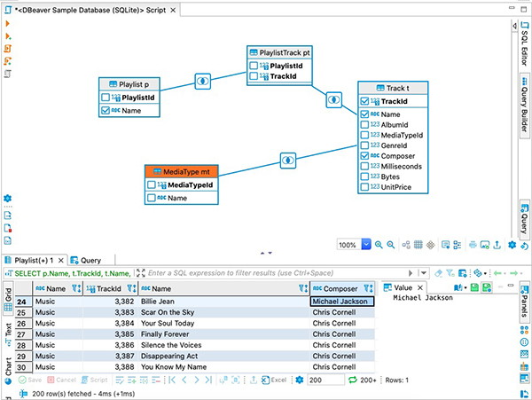Go to the first row of results
This screenshot has width=532, height=400.
click(172, 380)
